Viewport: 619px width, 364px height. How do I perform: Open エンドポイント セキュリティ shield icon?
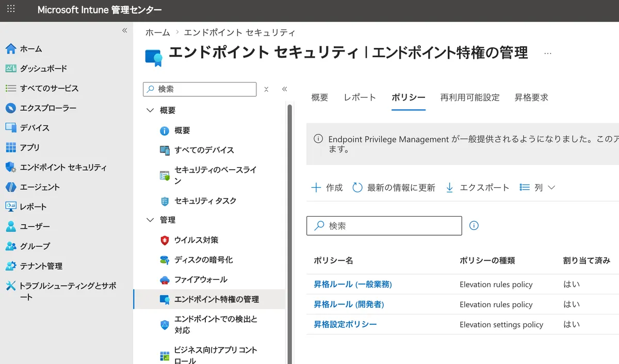point(11,168)
